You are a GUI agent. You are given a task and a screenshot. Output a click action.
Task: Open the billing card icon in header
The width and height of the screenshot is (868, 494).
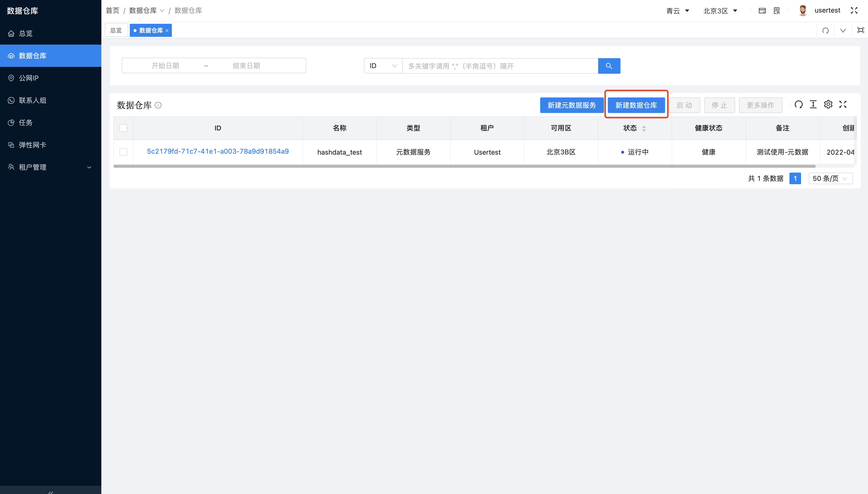762,10
